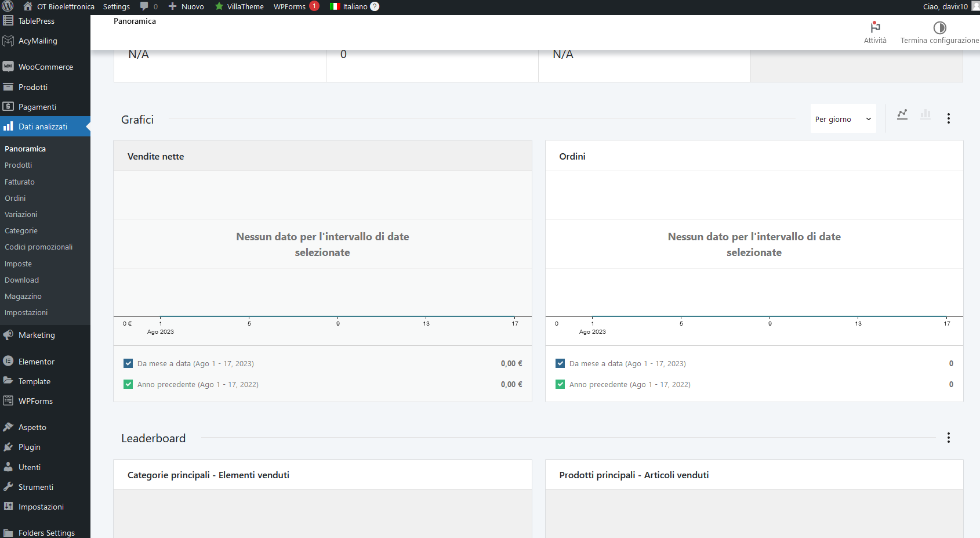
Task: Open Folders Settings in sidebar
Action: [x=45, y=532]
